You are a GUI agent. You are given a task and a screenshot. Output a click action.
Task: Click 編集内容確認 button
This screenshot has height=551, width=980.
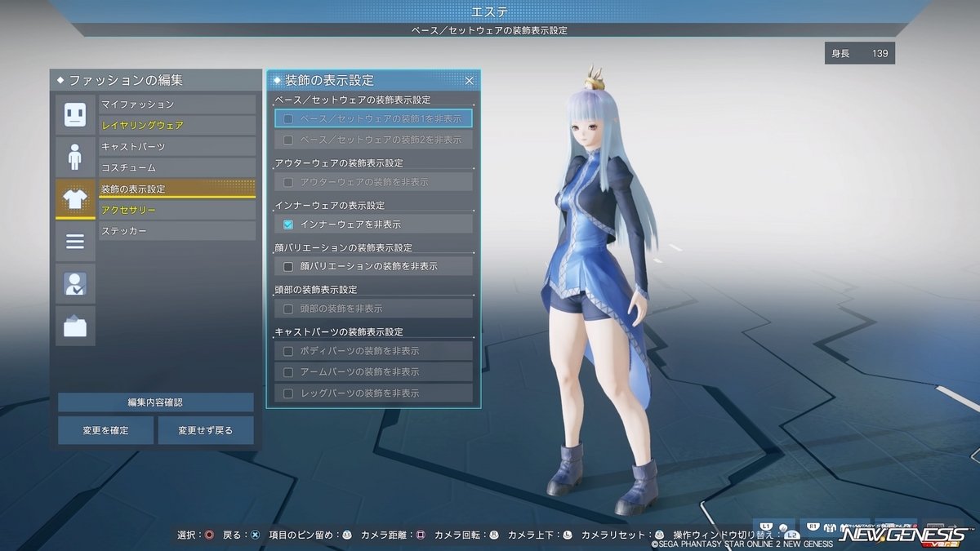click(x=155, y=402)
